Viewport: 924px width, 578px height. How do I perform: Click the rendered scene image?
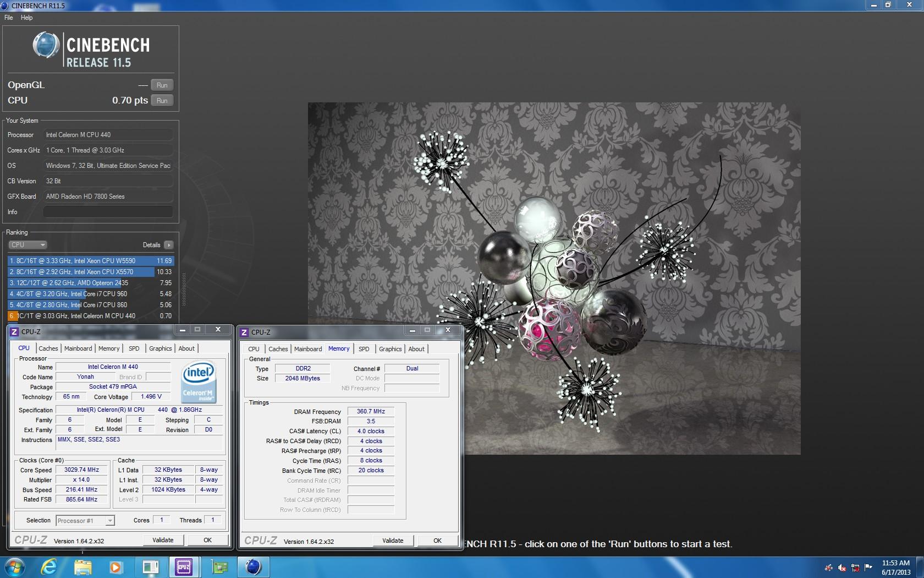point(554,279)
